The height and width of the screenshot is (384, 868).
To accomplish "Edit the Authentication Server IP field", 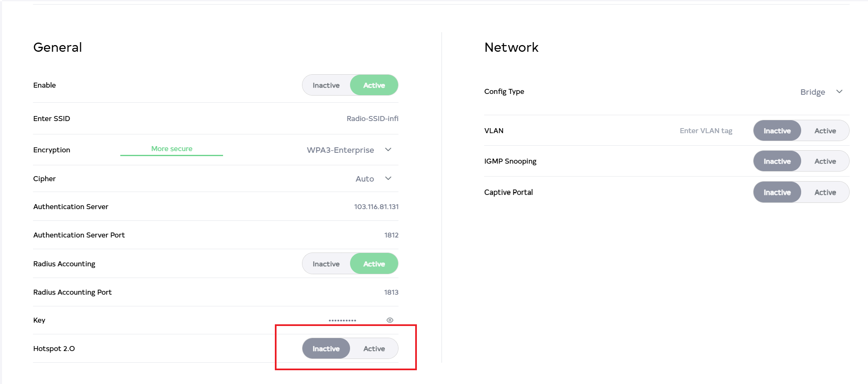I will pyautogui.click(x=376, y=207).
